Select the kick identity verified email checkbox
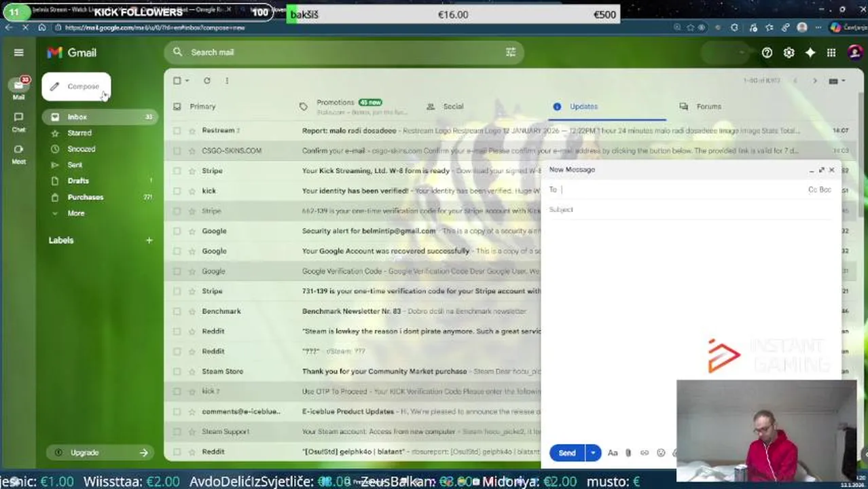 177,191
